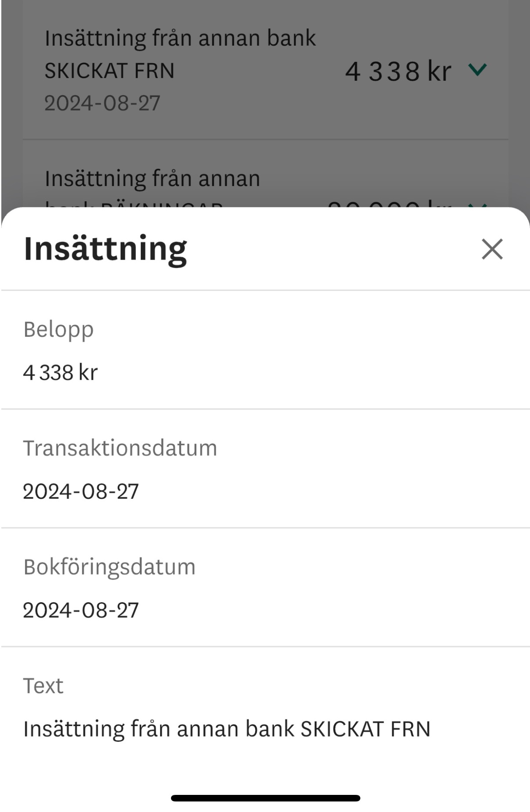Tap SKICKAT FRN line in the dimmed list
The height and width of the screenshot is (812, 530).
point(109,71)
